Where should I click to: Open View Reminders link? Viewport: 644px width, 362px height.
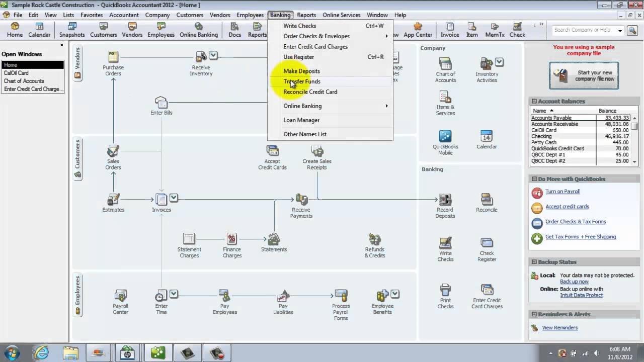coord(559,328)
